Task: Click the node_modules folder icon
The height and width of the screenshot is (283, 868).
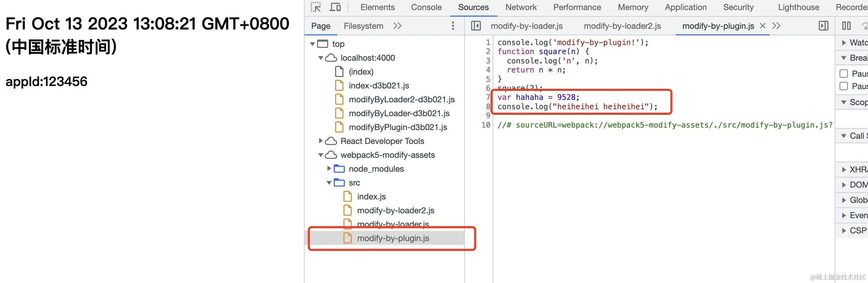Action: click(339, 169)
